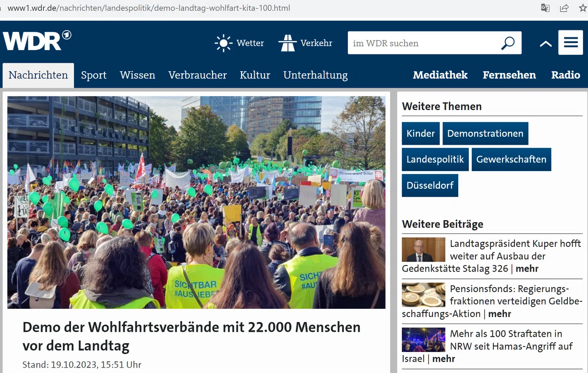Go to the Kultur section
The height and width of the screenshot is (373, 588).
(x=255, y=75)
